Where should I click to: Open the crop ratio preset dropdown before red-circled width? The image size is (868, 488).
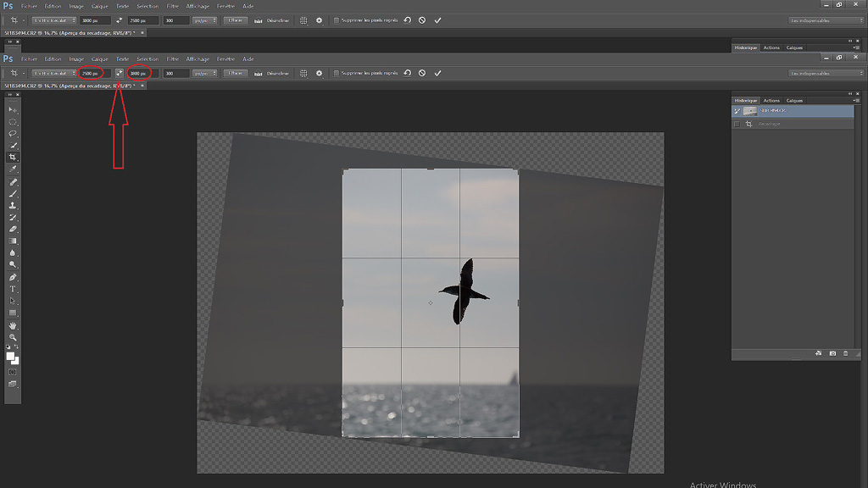coord(54,74)
